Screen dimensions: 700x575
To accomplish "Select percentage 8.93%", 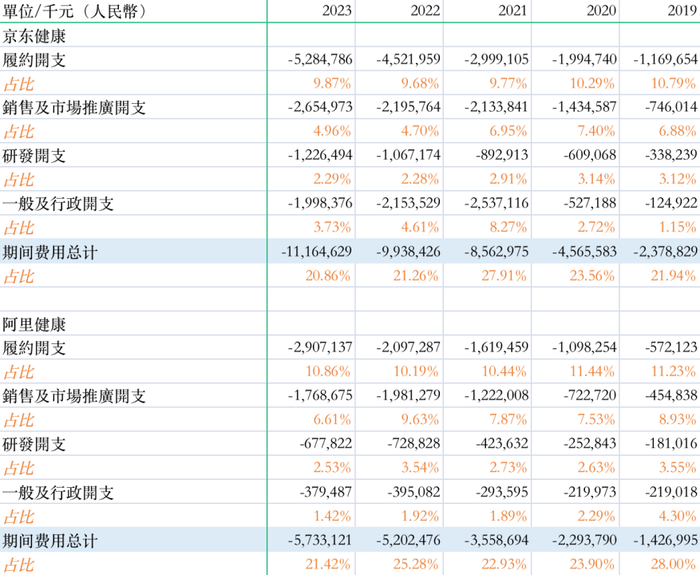I will coord(677,419).
